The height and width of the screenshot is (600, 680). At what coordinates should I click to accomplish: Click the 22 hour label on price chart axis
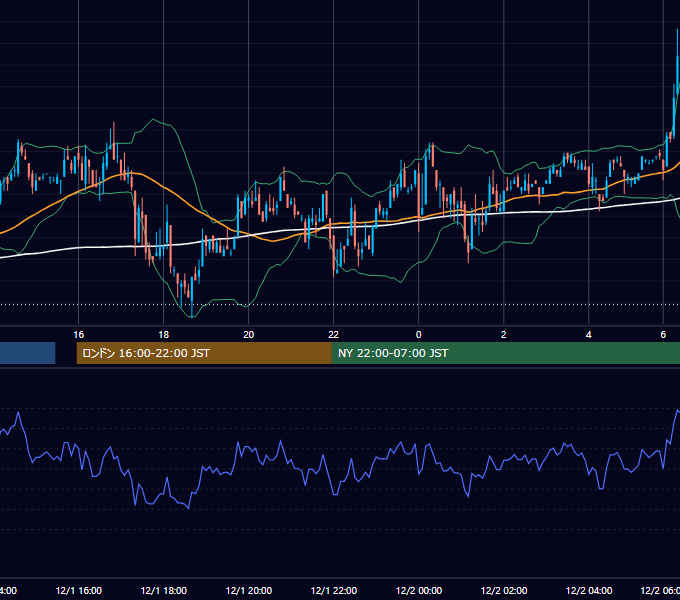tap(333, 335)
